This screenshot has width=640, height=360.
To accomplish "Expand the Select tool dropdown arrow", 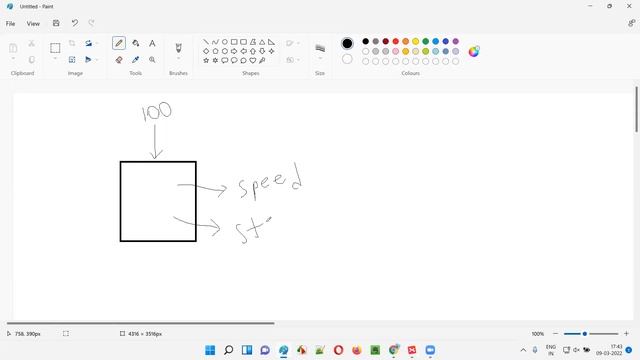I will (55, 59).
